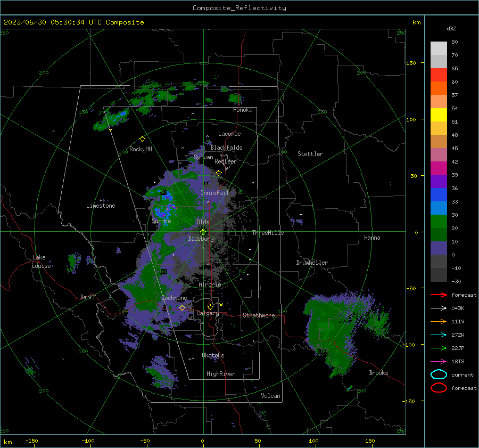Select the Okotoks label
This screenshot has height=448, width=479.
coord(213,355)
